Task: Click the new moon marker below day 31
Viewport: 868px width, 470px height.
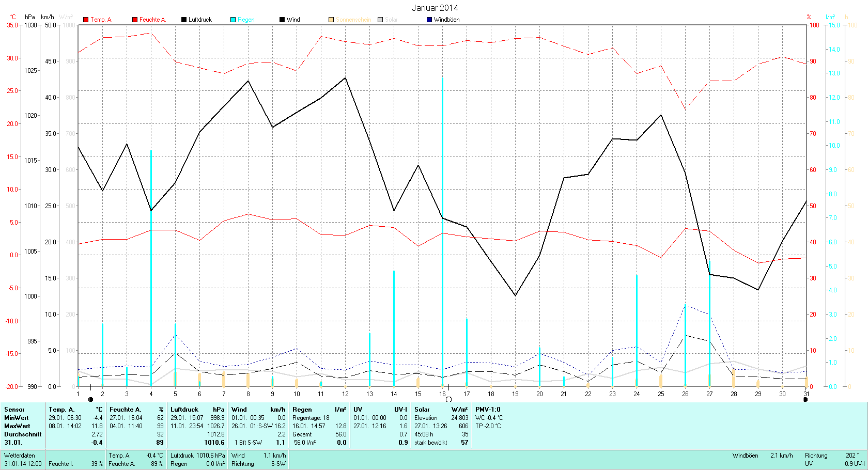Action: click(x=805, y=399)
